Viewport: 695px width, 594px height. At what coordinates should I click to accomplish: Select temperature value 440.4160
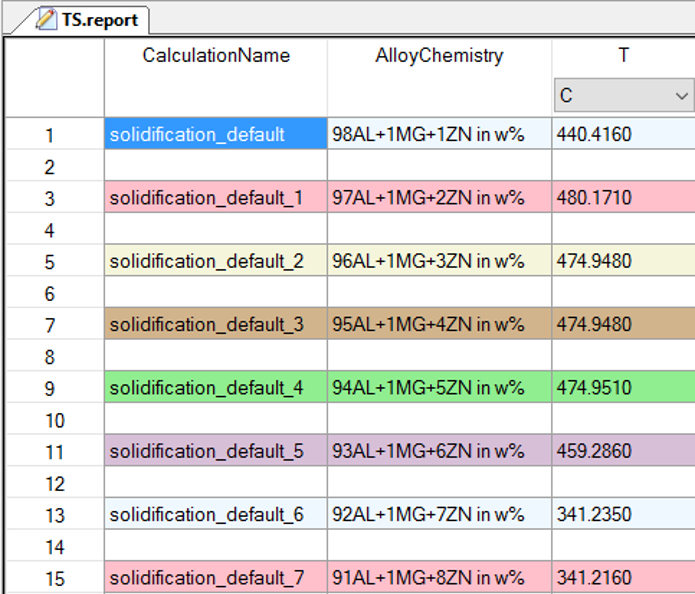(623, 135)
